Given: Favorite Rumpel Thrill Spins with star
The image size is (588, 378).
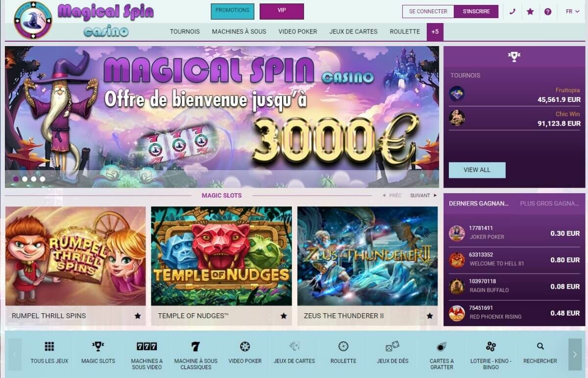Looking at the screenshot, I should point(138,316).
